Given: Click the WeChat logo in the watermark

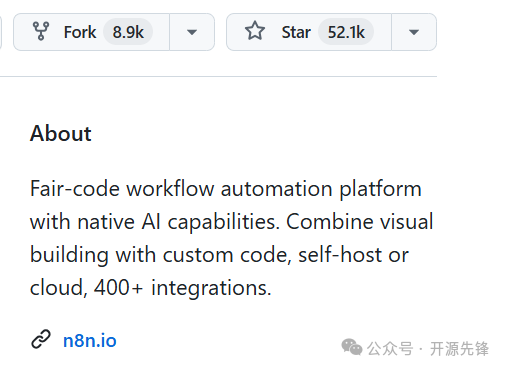Looking at the screenshot, I should tap(352, 347).
